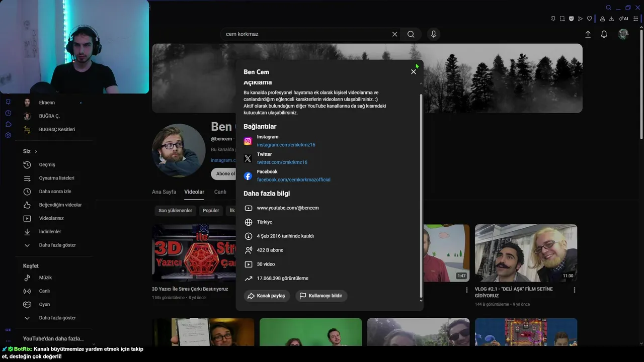Click the browser tab search icon
This screenshot has width=644, height=362.
pos(608,8)
